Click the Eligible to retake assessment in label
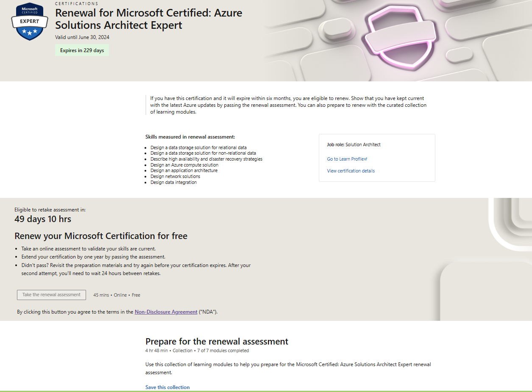 pos(50,210)
